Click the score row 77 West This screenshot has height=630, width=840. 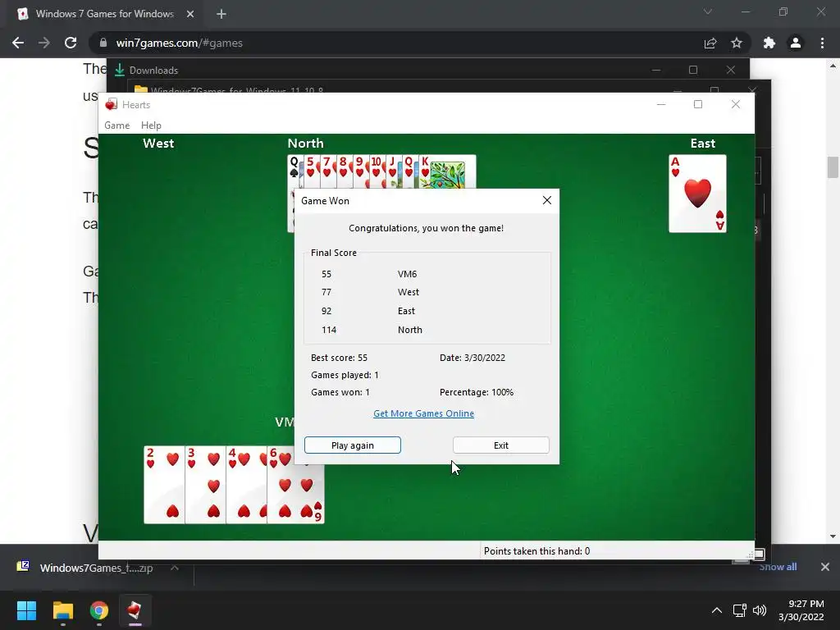click(x=370, y=292)
